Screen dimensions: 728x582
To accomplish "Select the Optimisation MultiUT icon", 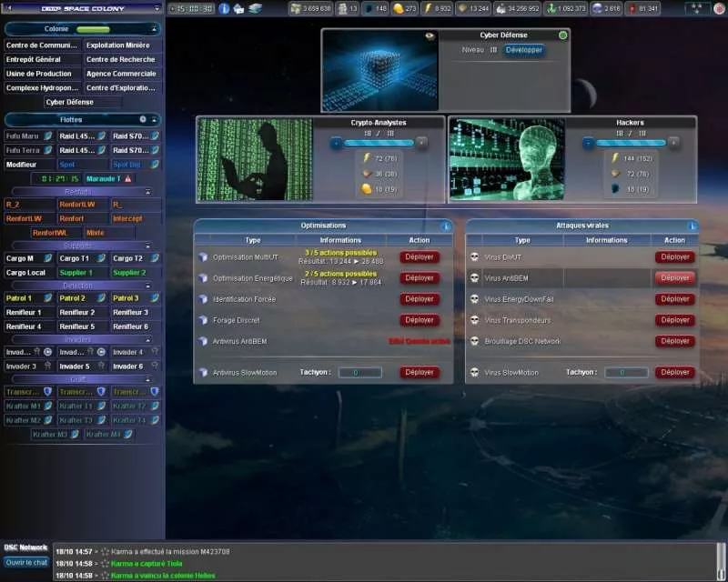I will tap(202, 257).
